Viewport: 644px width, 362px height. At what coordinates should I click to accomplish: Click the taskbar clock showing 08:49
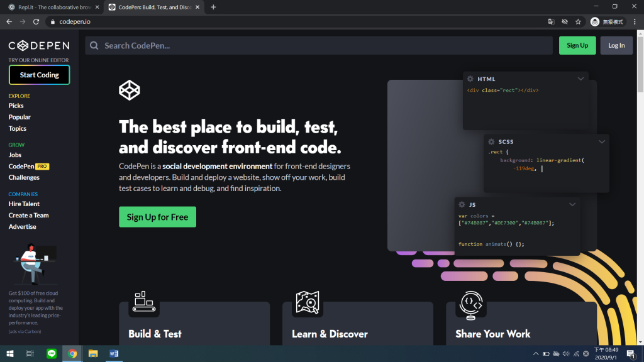pos(606,354)
